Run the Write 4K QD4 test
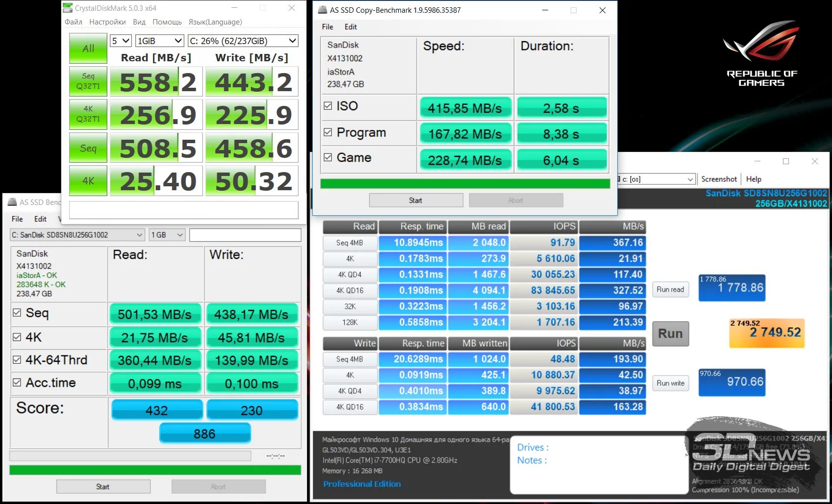The image size is (832, 504). [x=350, y=391]
